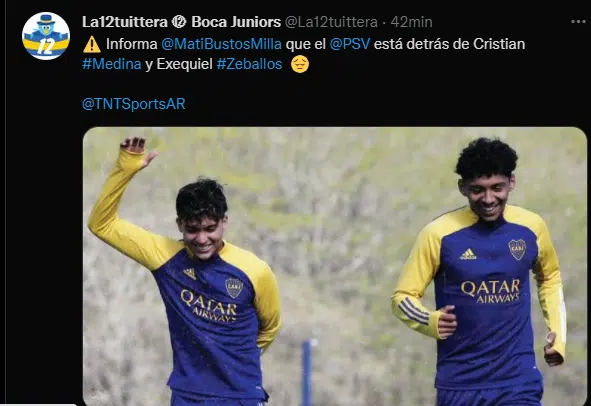Visit the @MatiBustosMilla mention
Viewport: 591px width, 406px height.
[x=221, y=44]
